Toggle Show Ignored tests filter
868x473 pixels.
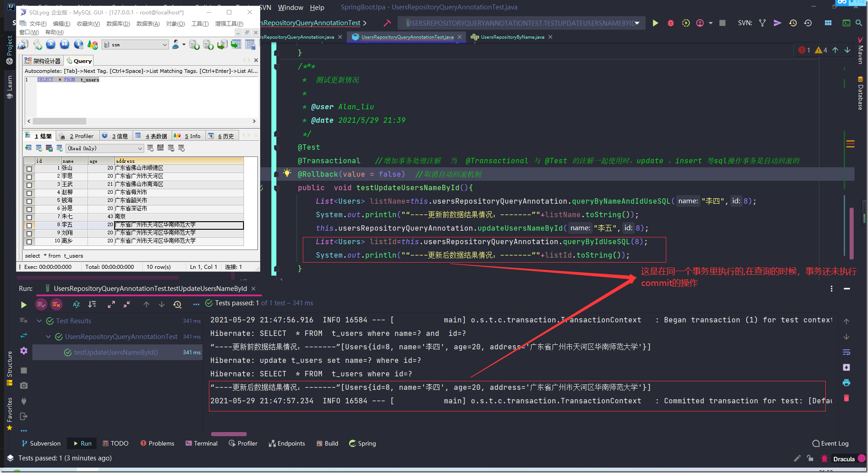pyautogui.click(x=56, y=304)
